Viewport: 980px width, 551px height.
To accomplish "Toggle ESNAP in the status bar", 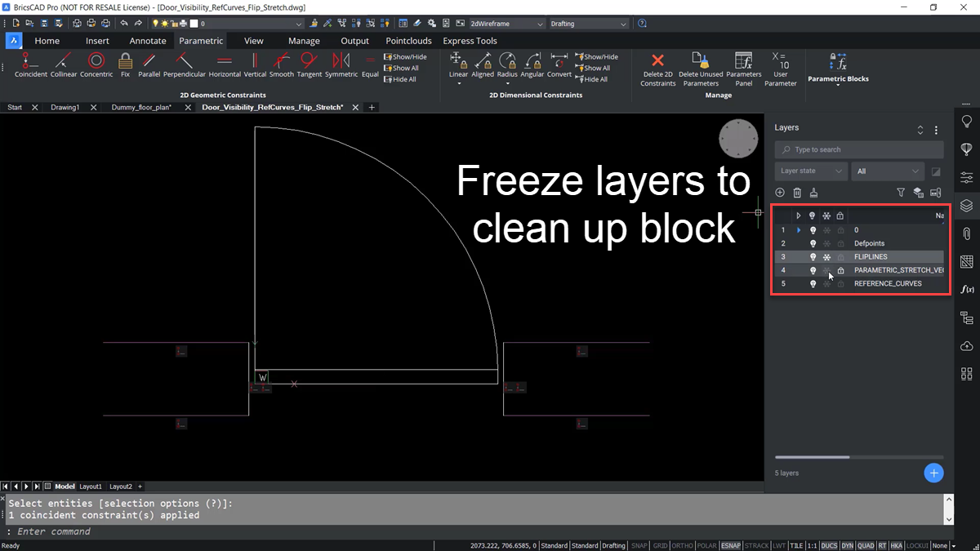I will tap(731, 545).
